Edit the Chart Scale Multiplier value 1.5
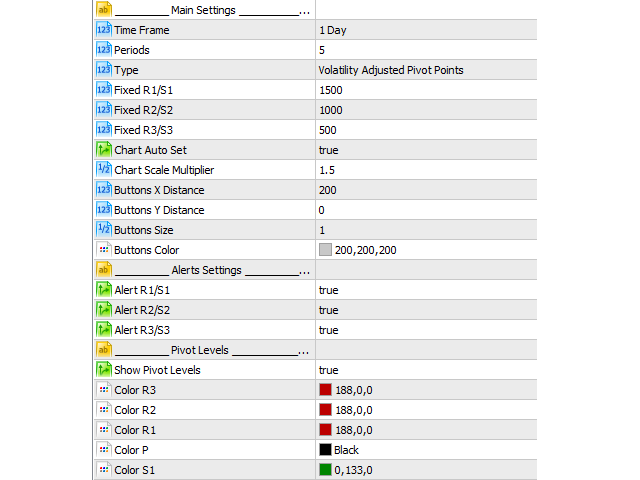The image size is (640, 480). tap(327, 170)
